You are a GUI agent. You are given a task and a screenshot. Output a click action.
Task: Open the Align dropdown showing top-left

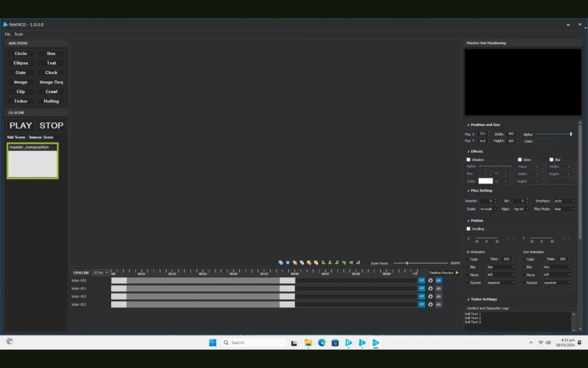click(x=521, y=209)
